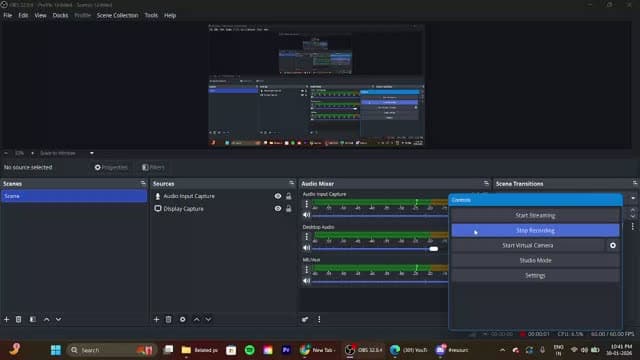This screenshot has width=640, height=360.
Task: Show hidden system tray icons chevron
Action: [x=502, y=350]
